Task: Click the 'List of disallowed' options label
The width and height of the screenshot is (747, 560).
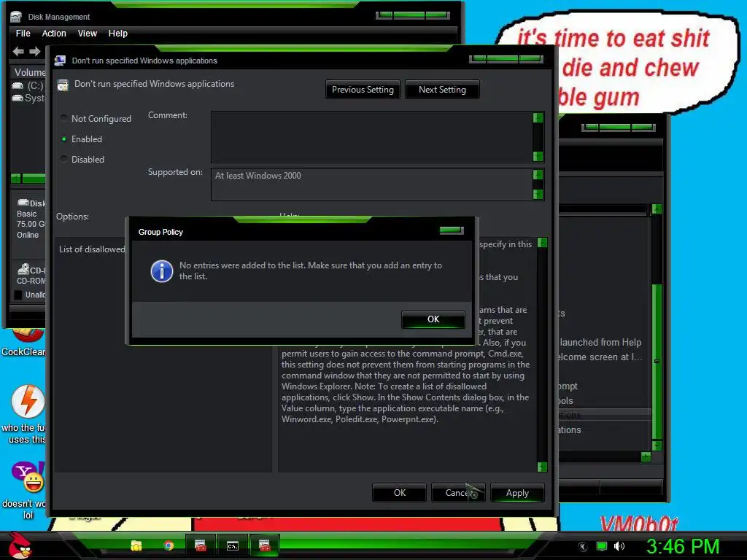Action: coord(92,249)
